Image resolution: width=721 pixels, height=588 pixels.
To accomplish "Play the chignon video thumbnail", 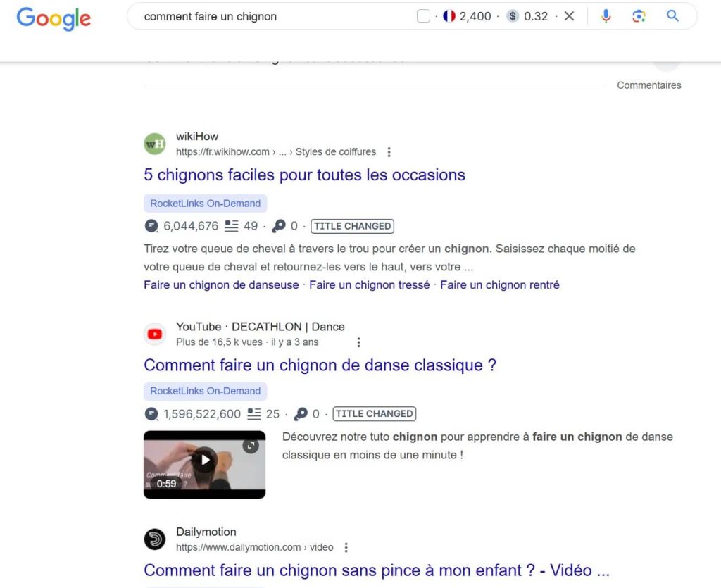I will (x=205, y=460).
